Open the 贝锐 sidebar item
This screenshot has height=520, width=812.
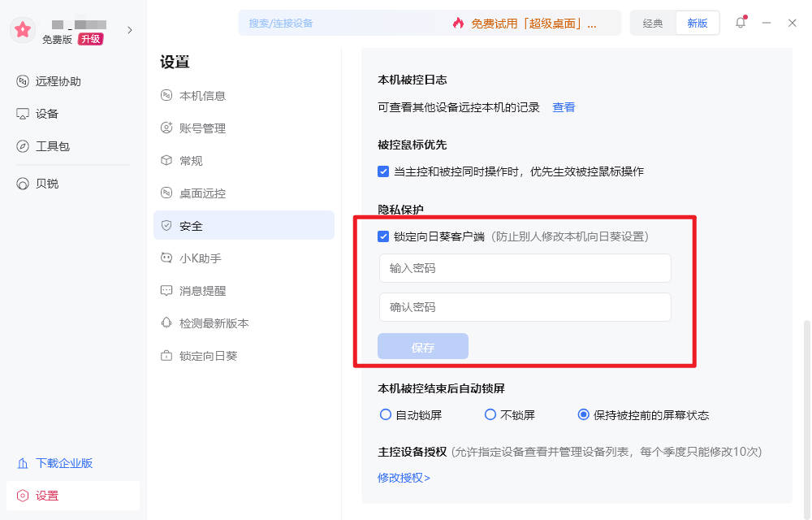point(47,183)
